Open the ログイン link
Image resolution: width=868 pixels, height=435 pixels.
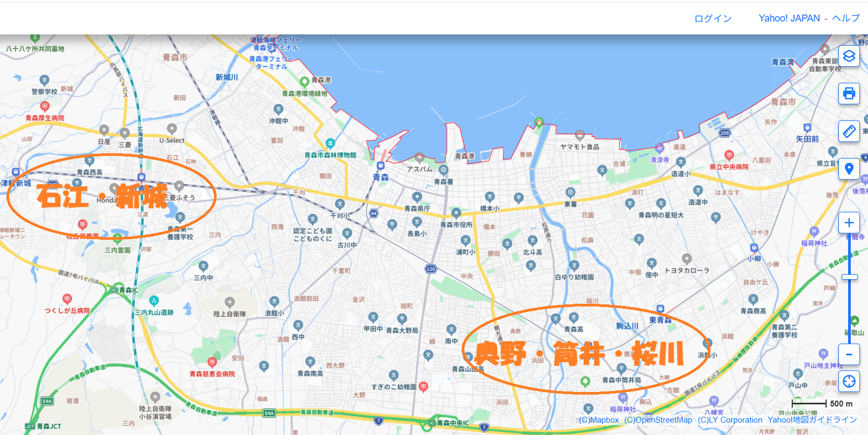pos(713,18)
